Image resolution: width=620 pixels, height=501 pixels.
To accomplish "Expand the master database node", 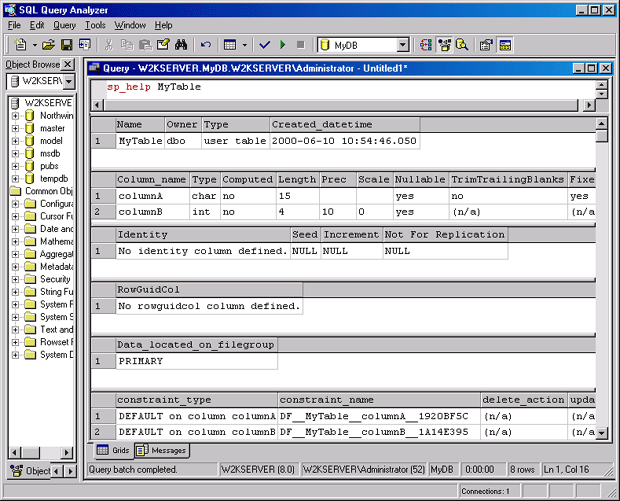I will click(x=15, y=129).
